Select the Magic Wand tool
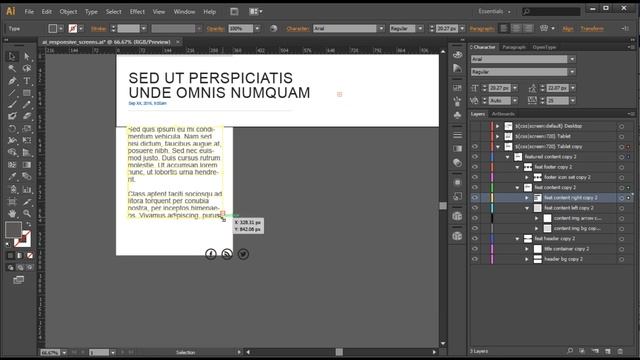This screenshot has height=360, width=640. click(x=12, y=69)
